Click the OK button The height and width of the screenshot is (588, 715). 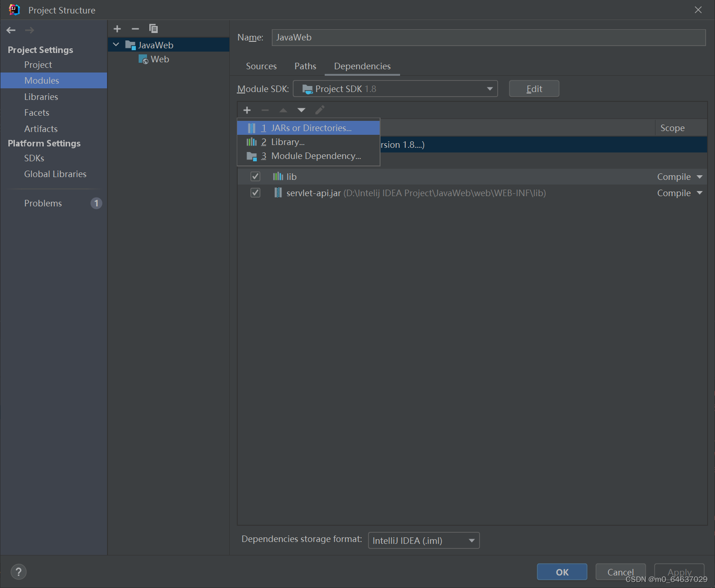[x=562, y=572]
